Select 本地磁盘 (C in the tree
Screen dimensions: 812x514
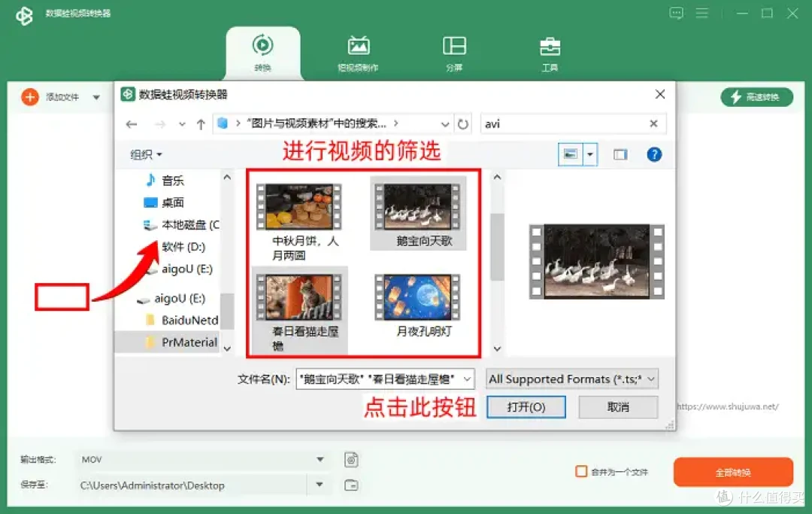click(181, 225)
